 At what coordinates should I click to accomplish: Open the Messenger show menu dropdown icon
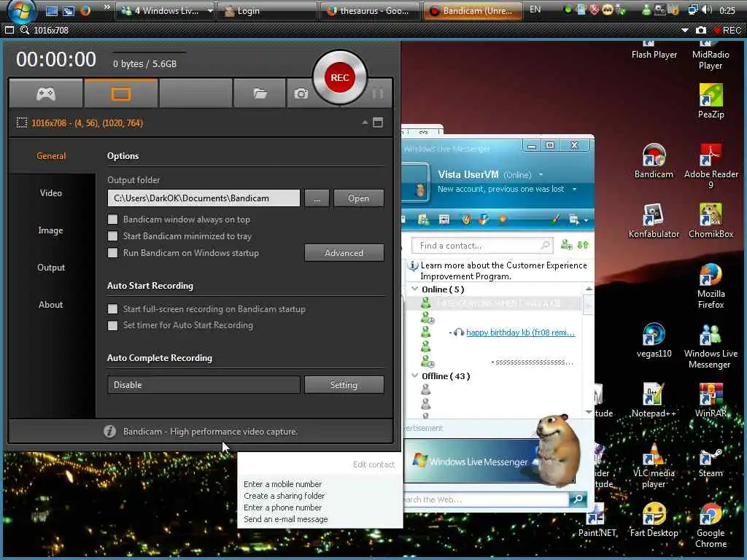click(x=577, y=219)
